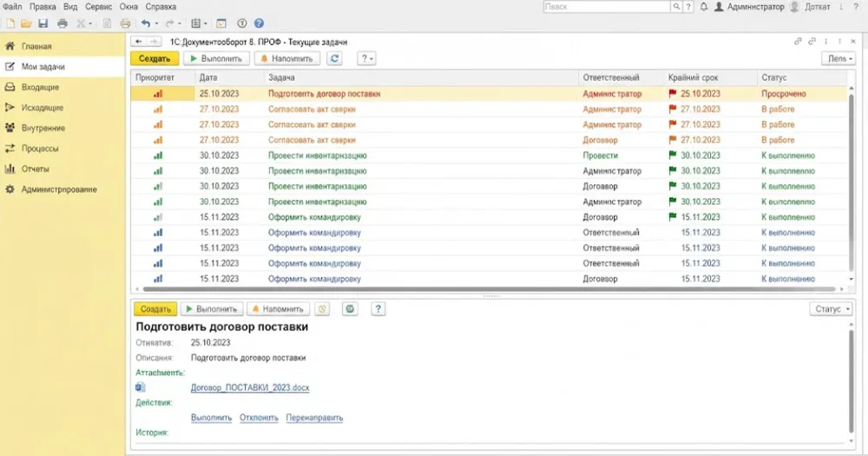Click the Администратор user label

tap(756, 7)
